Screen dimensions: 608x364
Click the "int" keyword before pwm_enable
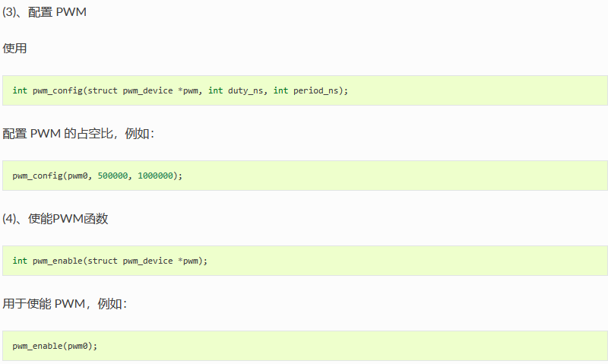(x=20, y=261)
